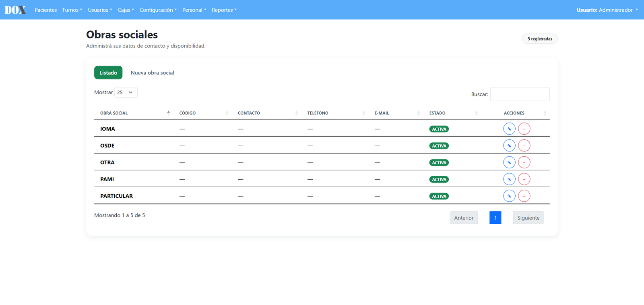
Task: Delete the PARTICULAR entry
Action: pos(524,196)
